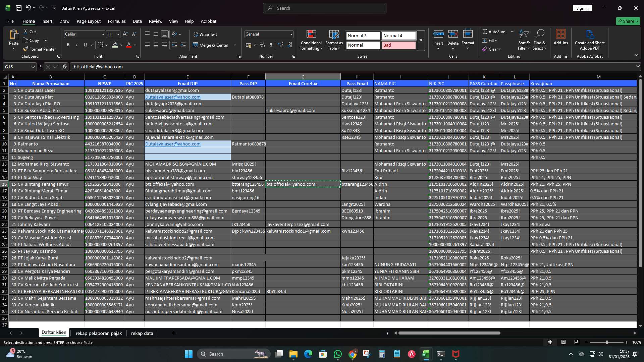644x362 pixels.
Task: Expand the fill color dropdown arrow
Action: point(121,45)
